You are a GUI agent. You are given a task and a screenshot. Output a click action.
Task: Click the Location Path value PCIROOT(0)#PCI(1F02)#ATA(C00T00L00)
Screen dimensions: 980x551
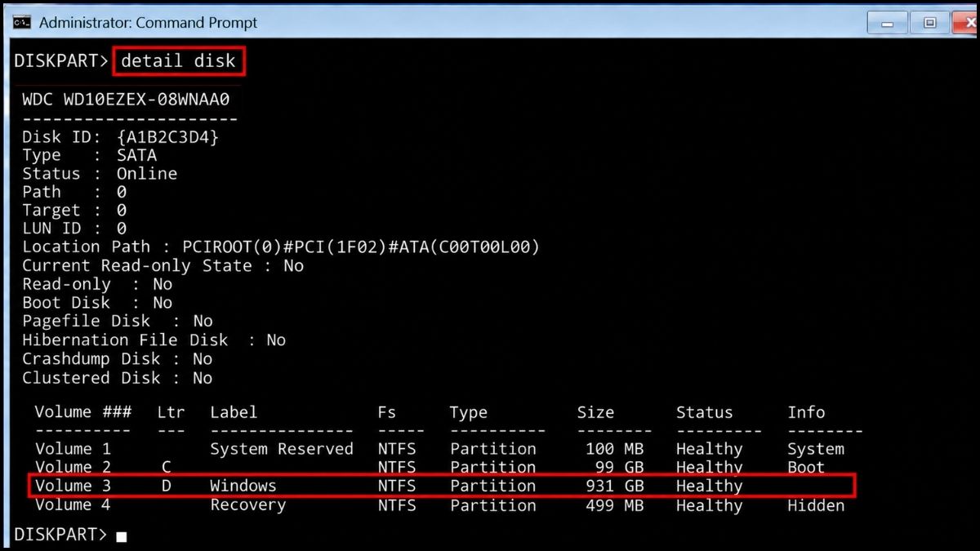coord(361,247)
